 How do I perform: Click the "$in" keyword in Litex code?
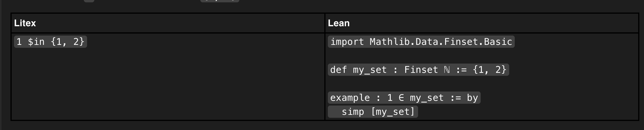36,42
